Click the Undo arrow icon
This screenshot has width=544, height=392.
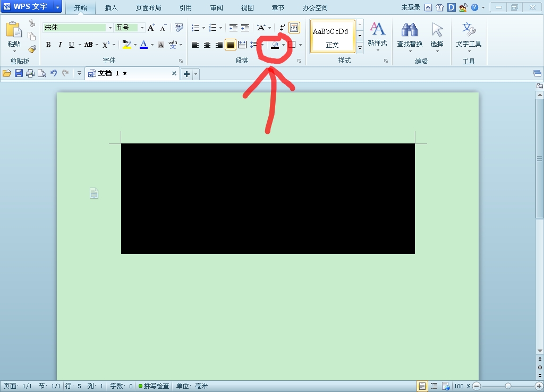point(54,73)
